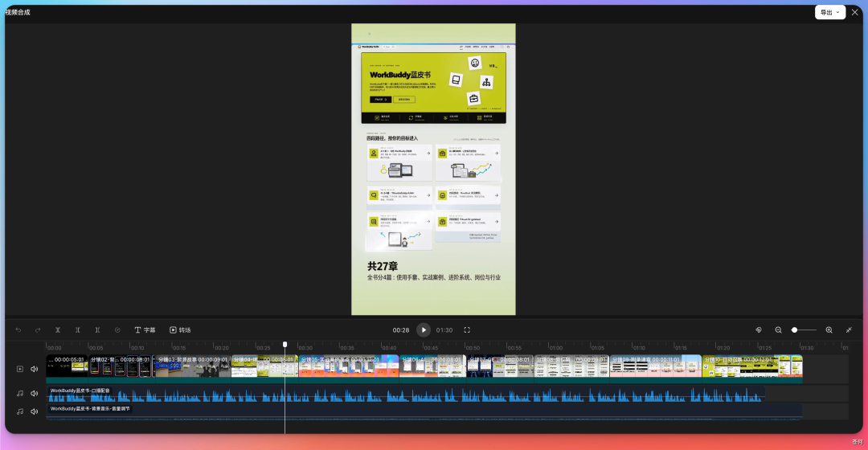Open the 转场 transitions button
868x450 pixels.
(180, 330)
